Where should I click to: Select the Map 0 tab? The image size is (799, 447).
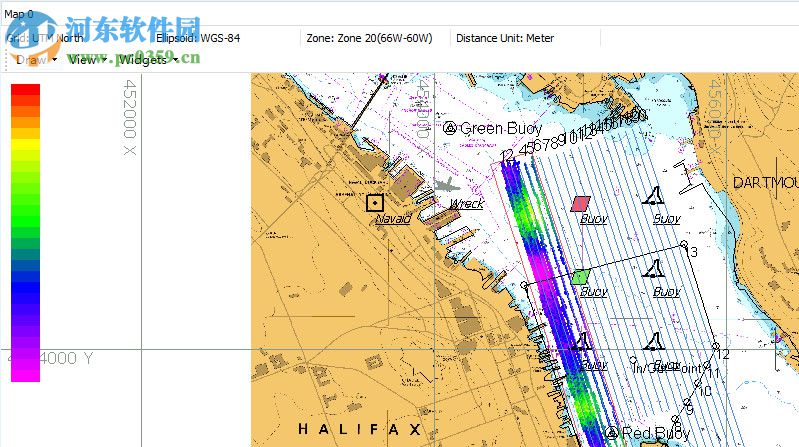click(x=19, y=14)
